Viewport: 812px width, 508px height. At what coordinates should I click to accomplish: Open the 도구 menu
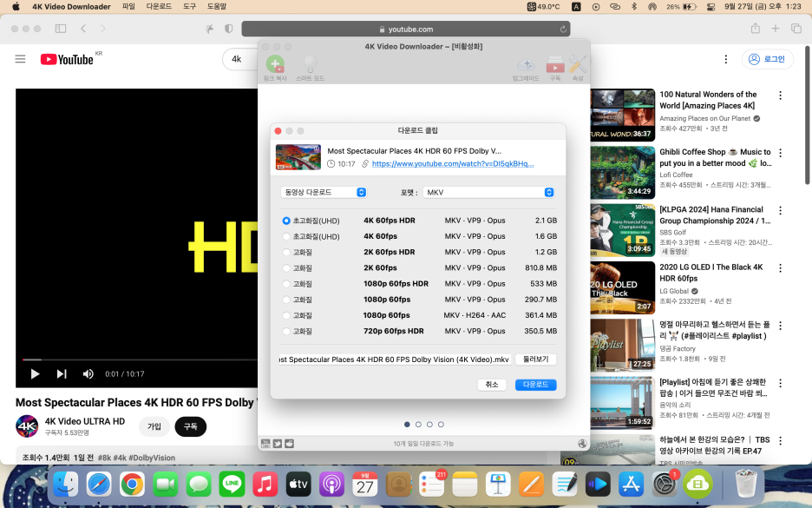point(189,6)
